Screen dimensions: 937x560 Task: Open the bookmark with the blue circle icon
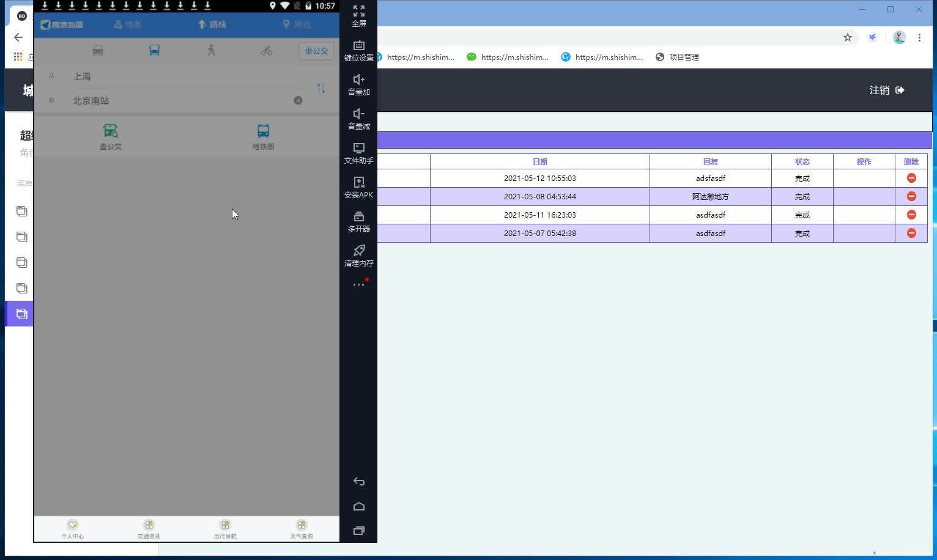(x=602, y=57)
